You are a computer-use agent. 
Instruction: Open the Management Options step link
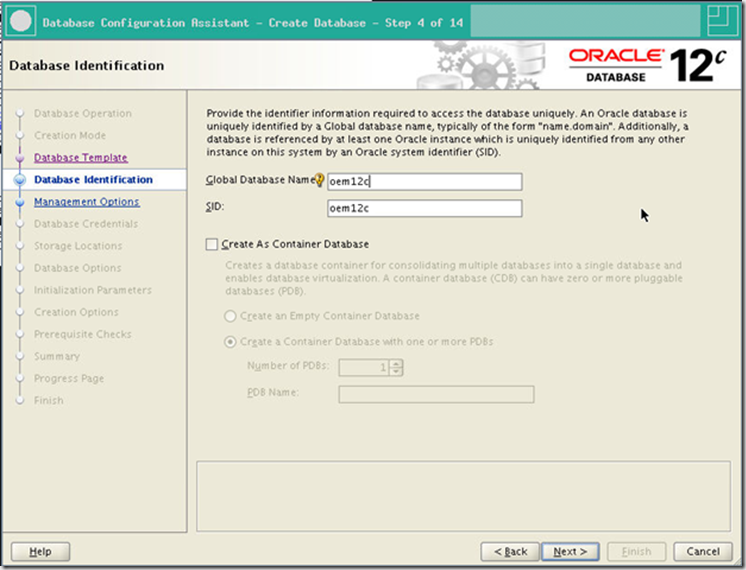[x=87, y=202]
